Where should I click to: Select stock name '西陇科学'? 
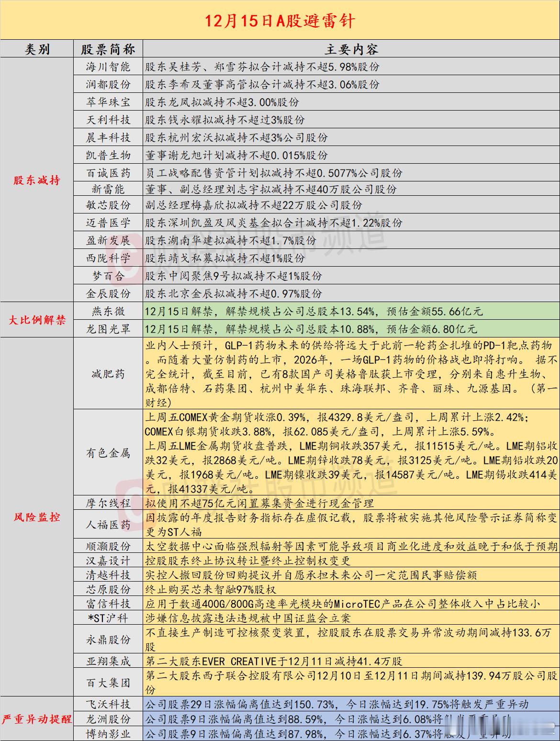click(x=108, y=258)
